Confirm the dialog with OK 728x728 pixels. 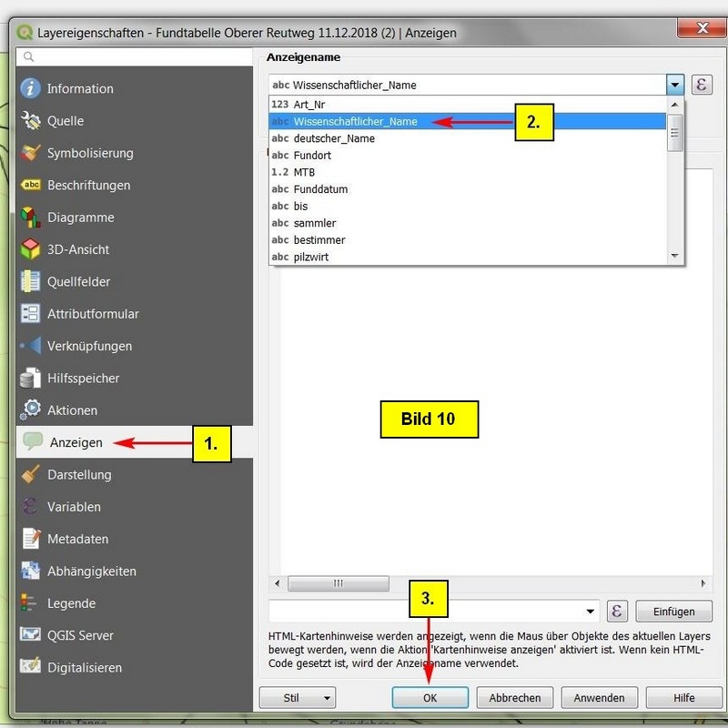pyautogui.click(x=430, y=698)
